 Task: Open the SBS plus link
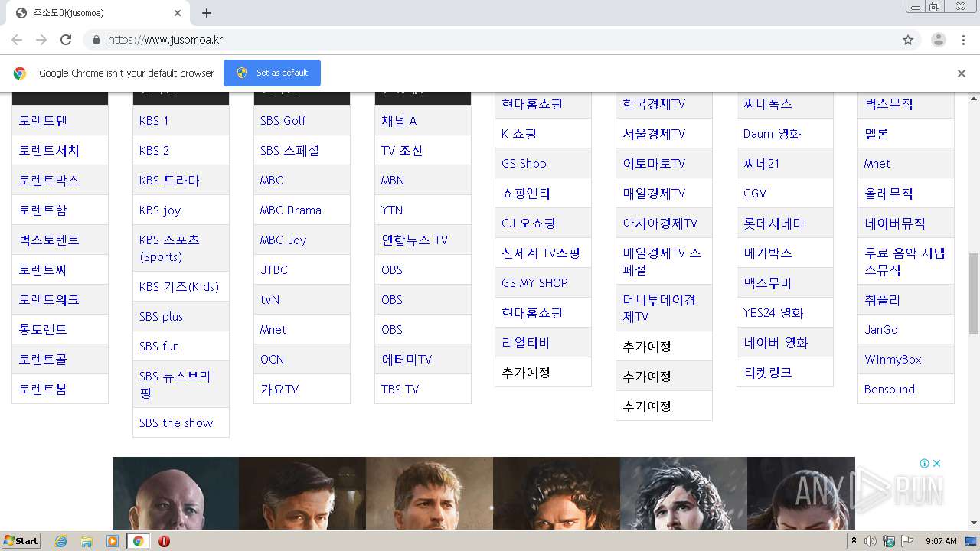161,317
